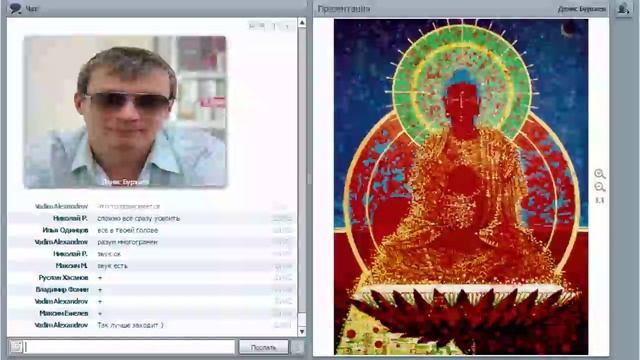The width and height of the screenshot is (640, 360).
Task: Click the name Владимир Фомин in chat
Action: point(62,289)
